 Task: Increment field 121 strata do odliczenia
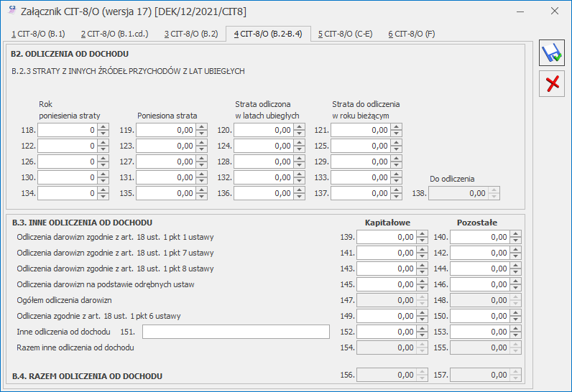click(396, 126)
